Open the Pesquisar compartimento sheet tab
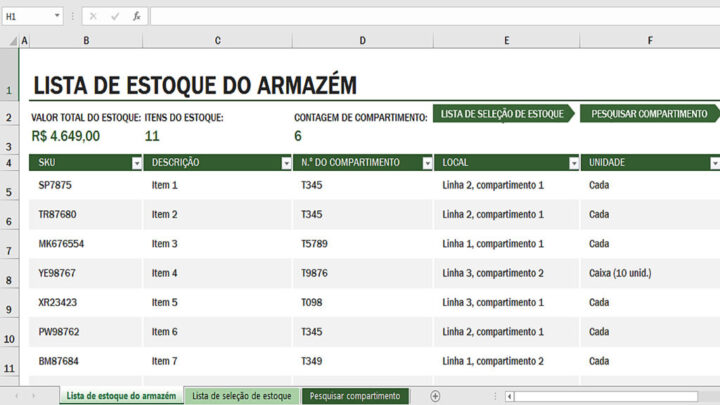The width and height of the screenshot is (720, 405). tap(355, 396)
